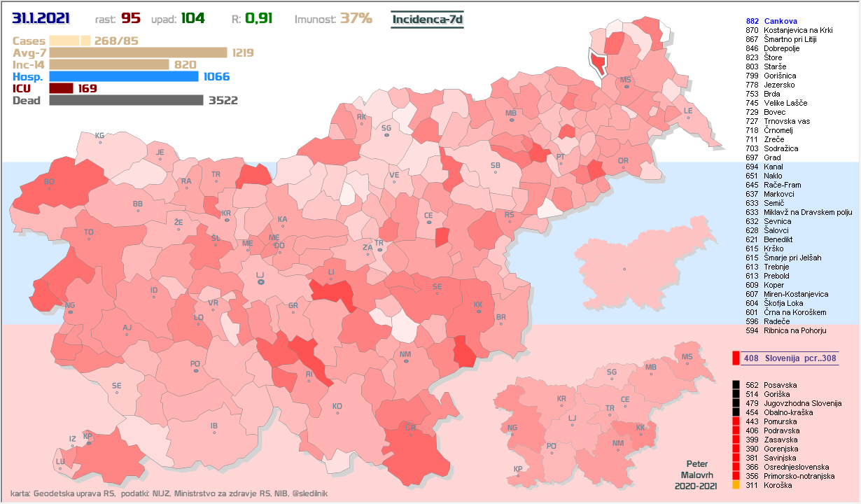Click the white-outlined highlighted municipality
Viewport: 861px width, 504px height.
598,63
